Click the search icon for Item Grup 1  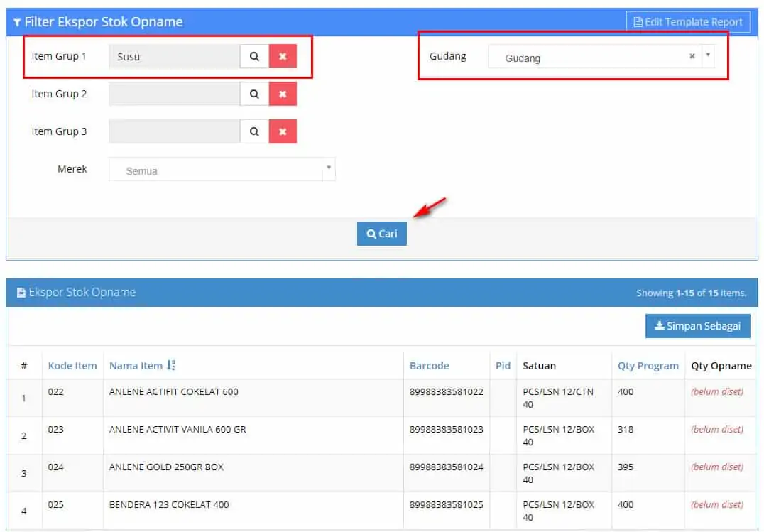(x=254, y=57)
